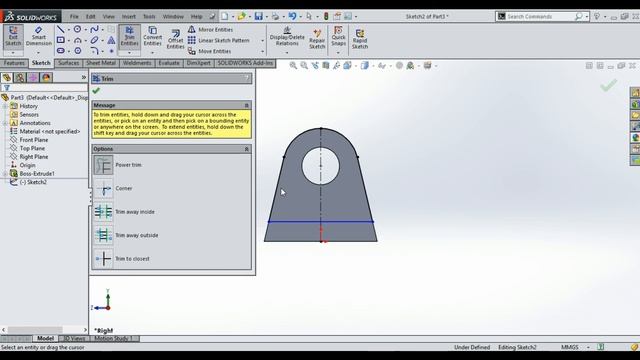Select the Spline sketch tool

coord(94,29)
